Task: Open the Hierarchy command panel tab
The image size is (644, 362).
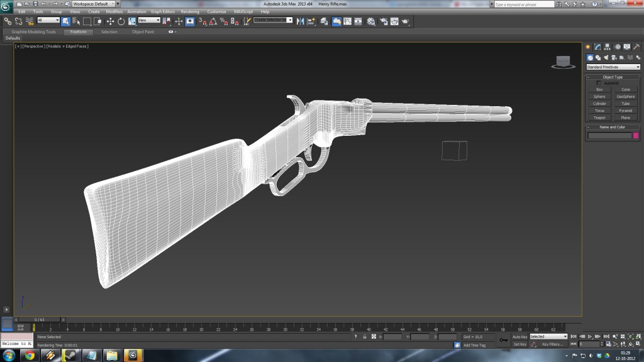Action: tap(608, 47)
